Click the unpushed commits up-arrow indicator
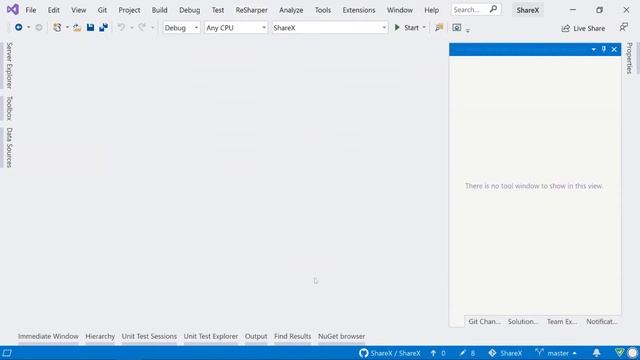640x360 pixels. pyautogui.click(x=438, y=353)
